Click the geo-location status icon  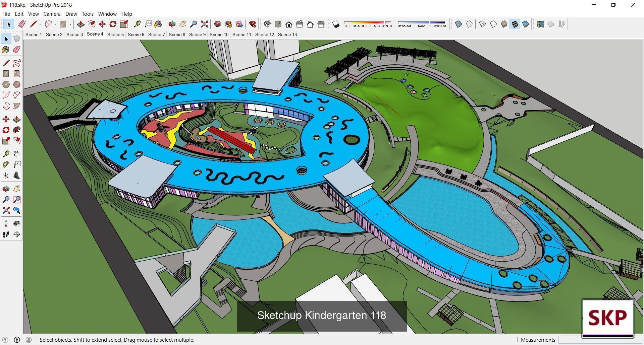pyautogui.click(x=5, y=340)
